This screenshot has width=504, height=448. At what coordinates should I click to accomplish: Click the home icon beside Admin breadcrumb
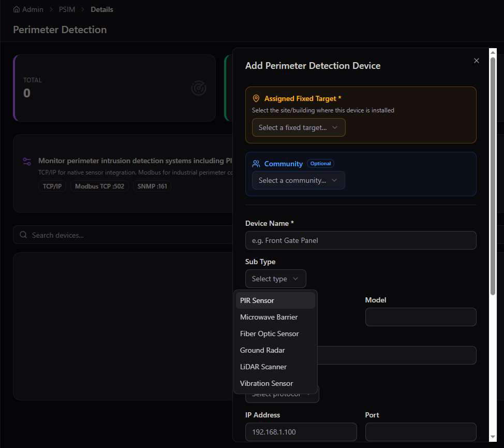17,9
